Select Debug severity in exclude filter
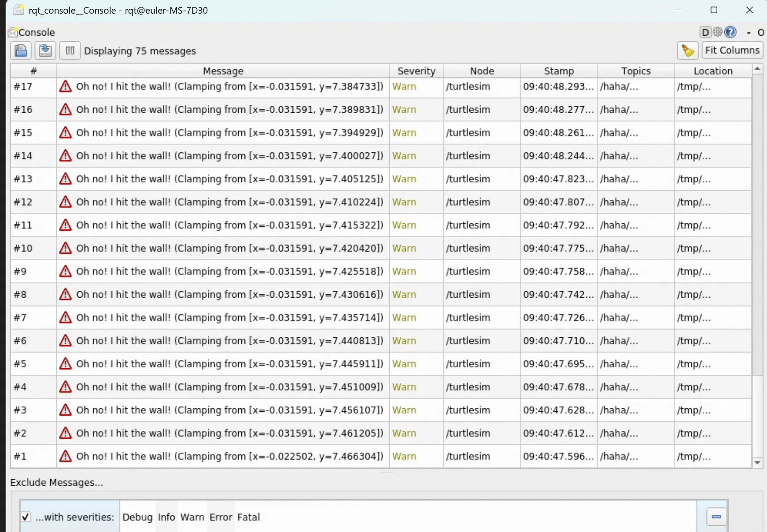Screen dimensions: 767x532 [x=137, y=517]
